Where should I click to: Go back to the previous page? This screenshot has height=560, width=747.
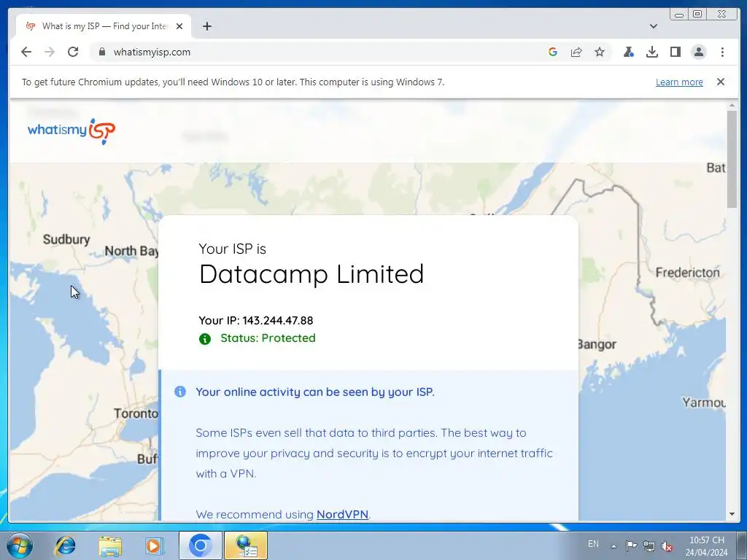tap(26, 52)
